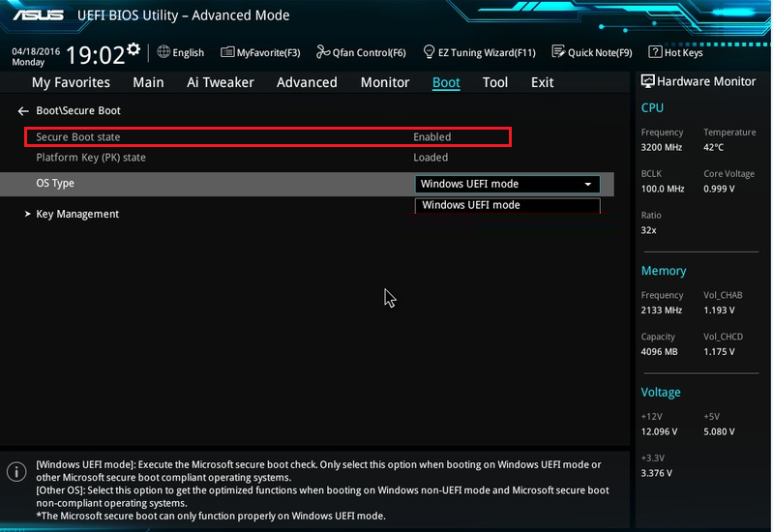Click the CPU temperature 42°C value

pos(713,147)
